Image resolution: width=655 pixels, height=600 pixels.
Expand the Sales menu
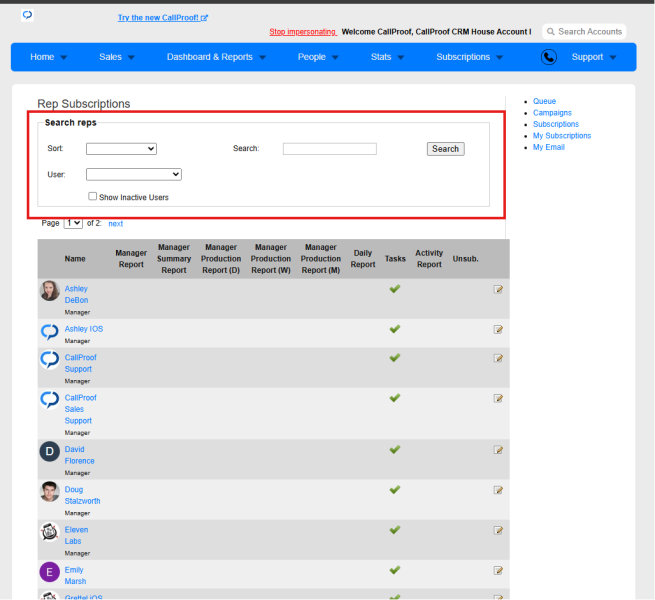(117, 57)
